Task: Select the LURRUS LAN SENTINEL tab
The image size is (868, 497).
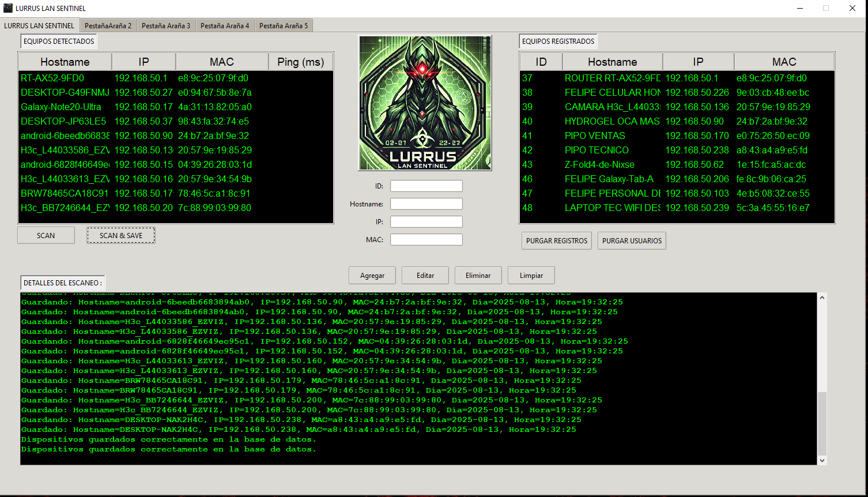Action: 39,25
